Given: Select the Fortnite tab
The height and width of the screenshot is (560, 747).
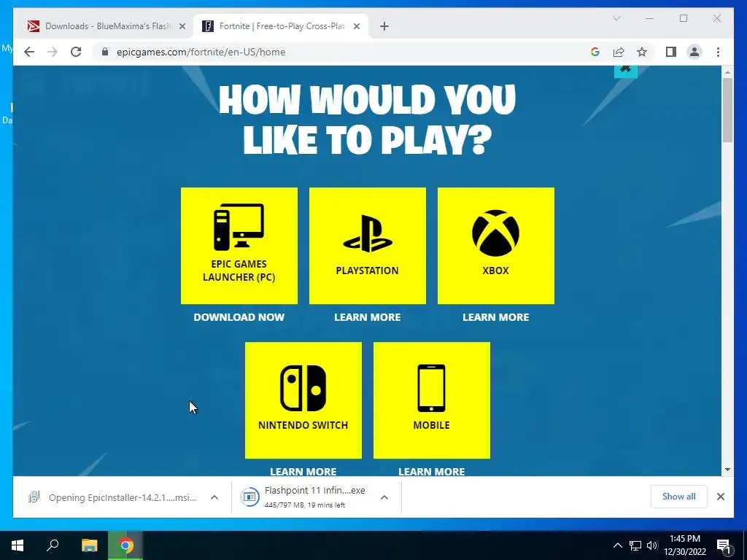Looking at the screenshot, I should pyautogui.click(x=281, y=26).
